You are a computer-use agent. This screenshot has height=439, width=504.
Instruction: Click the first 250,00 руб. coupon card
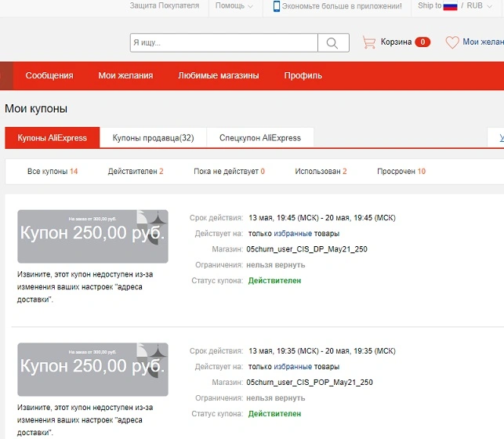93,237
